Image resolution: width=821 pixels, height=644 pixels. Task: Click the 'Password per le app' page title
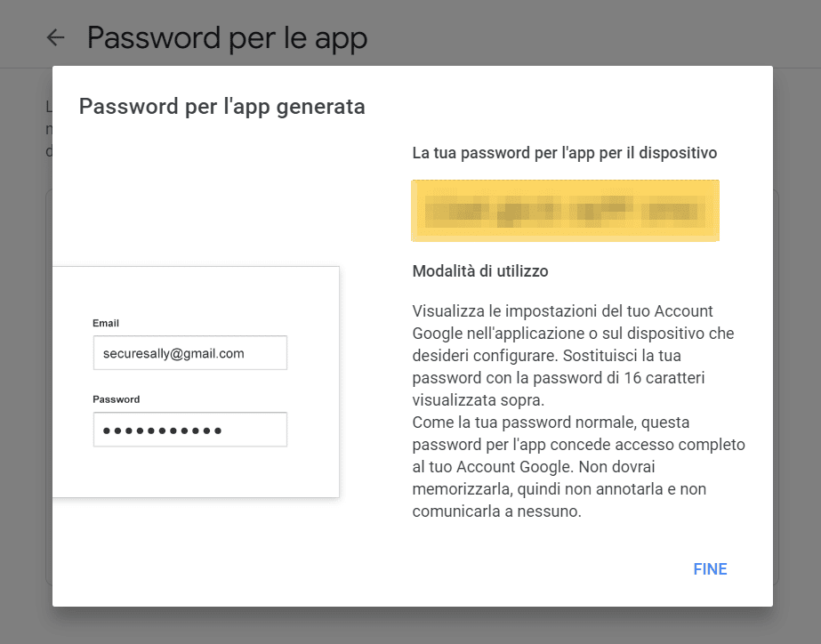(227, 37)
